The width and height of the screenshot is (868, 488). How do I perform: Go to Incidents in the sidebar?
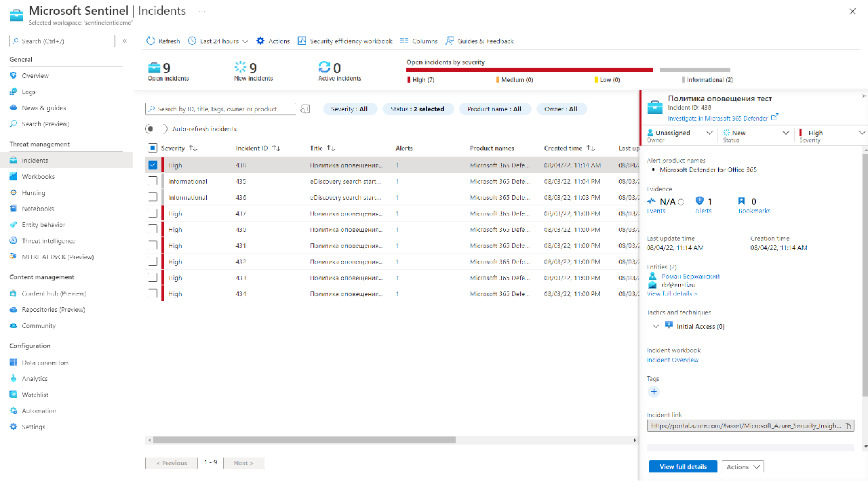pyautogui.click(x=66, y=161)
